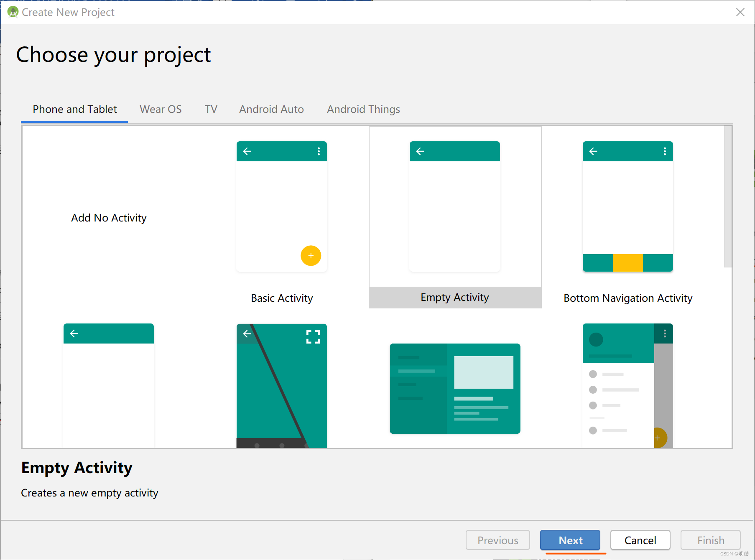Click the fullscreen expand icon in preview
The width and height of the screenshot is (755, 560).
point(313,337)
